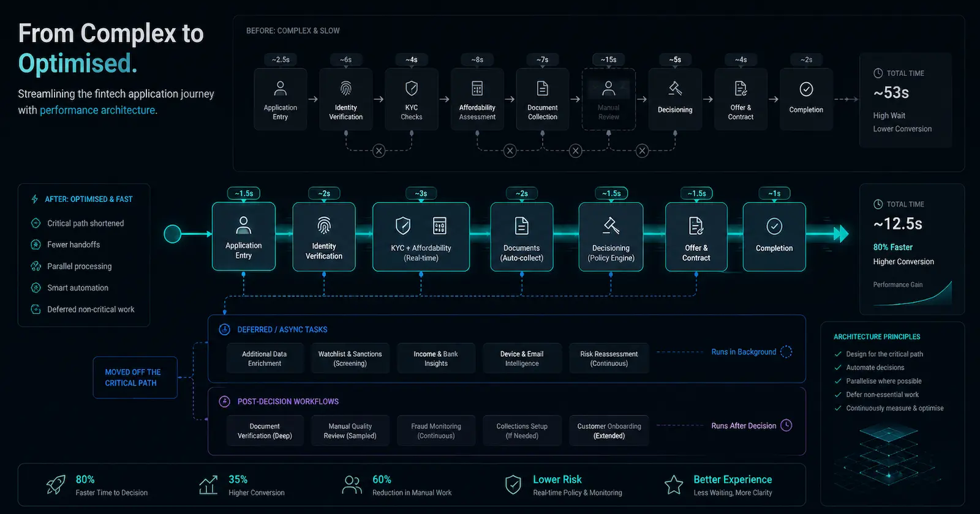Click gavel icon in Before Decisioning card
The height and width of the screenshot is (514, 980).
pyautogui.click(x=675, y=89)
